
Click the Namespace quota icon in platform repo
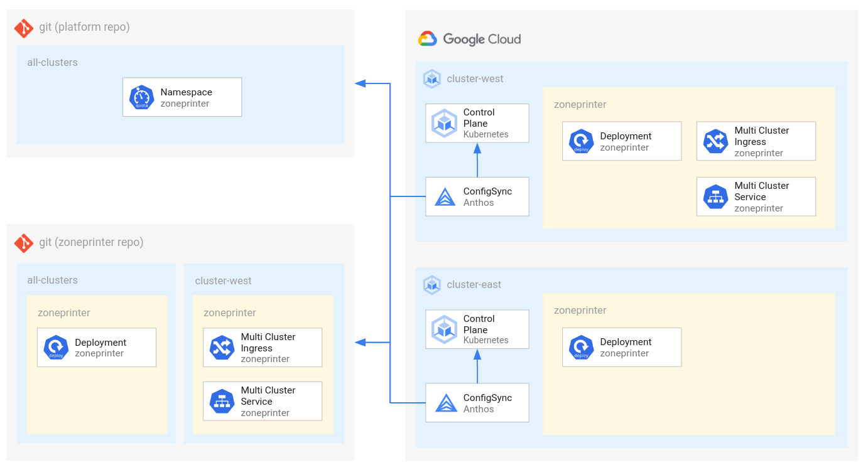(142, 97)
